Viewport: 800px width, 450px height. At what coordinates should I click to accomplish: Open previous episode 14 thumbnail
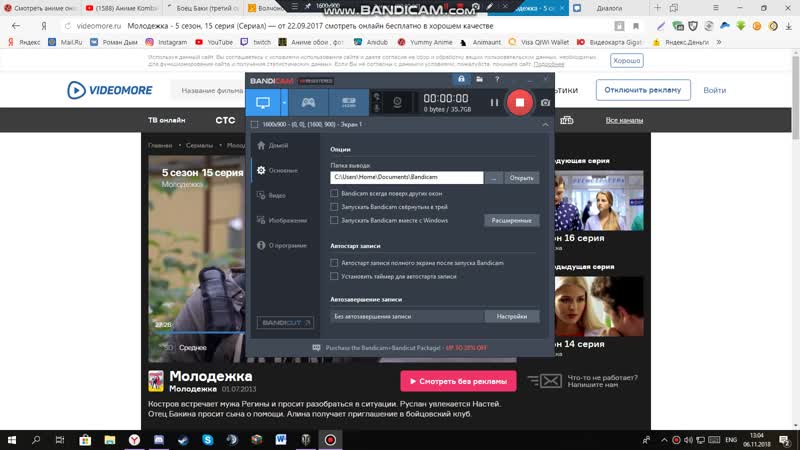pyautogui.click(x=599, y=306)
